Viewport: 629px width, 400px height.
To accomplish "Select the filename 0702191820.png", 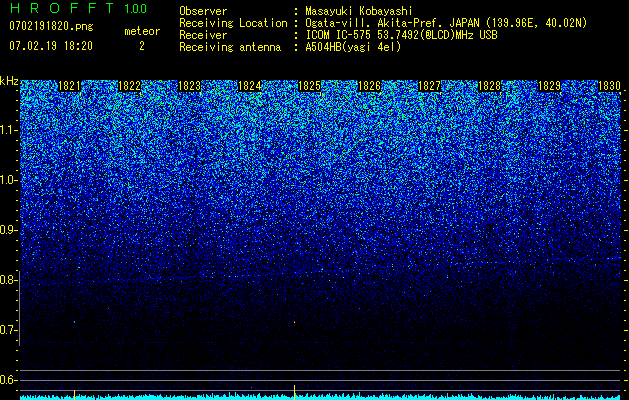I will tap(51, 27).
